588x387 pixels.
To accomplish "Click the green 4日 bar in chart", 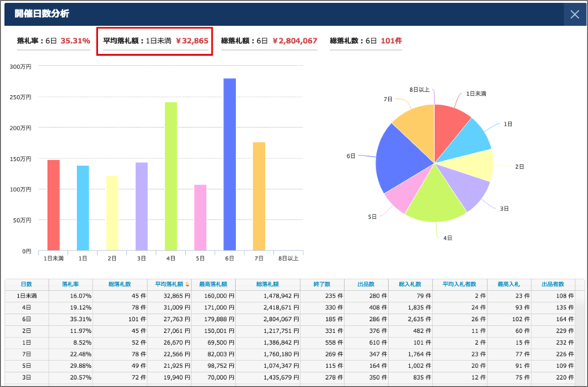I will click(x=170, y=177).
